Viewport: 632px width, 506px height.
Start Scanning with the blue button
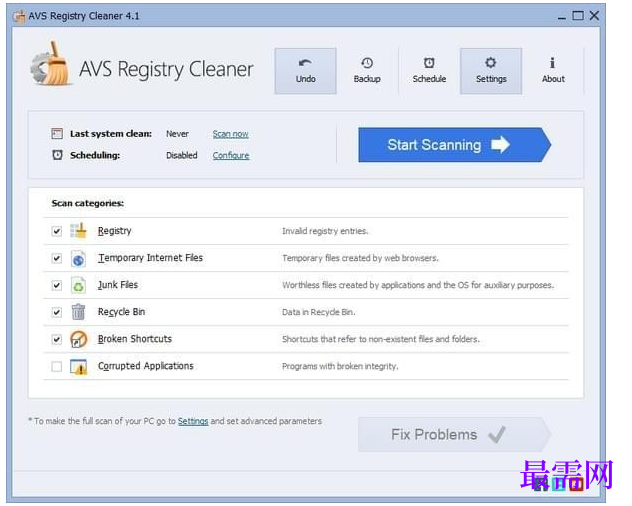point(454,145)
